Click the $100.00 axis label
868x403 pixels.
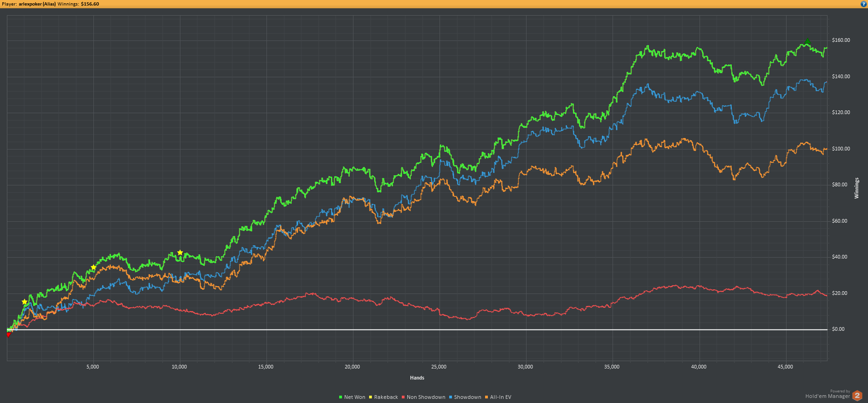click(841, 149)
